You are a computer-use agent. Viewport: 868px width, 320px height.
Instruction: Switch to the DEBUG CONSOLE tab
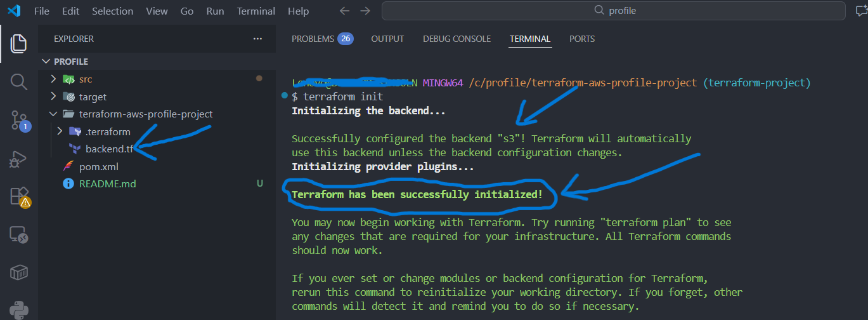click(x=457, y=39)
